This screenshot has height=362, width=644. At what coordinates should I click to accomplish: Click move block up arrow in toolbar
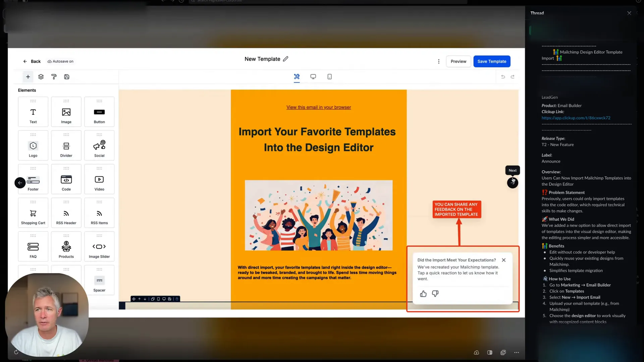[x=140, y=299]
